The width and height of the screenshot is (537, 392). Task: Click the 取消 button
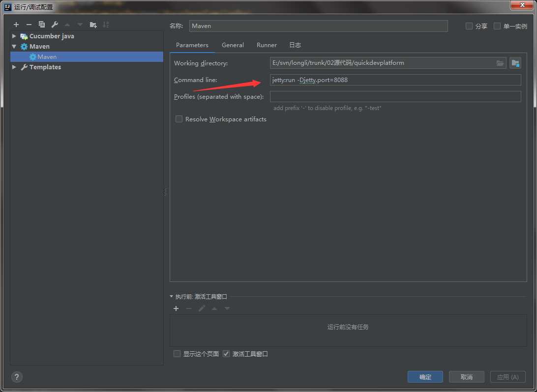pyautogui.click(x=467, y=377)
